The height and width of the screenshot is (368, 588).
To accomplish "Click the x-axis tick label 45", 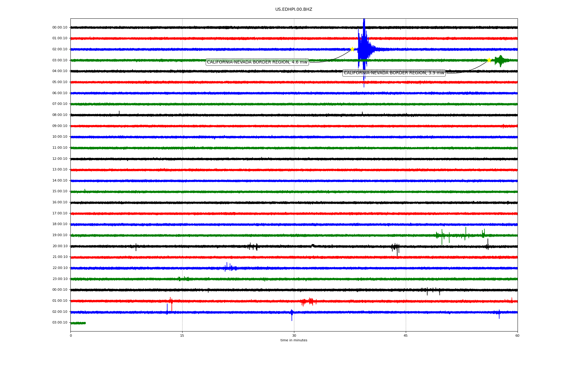I will 406,336.
